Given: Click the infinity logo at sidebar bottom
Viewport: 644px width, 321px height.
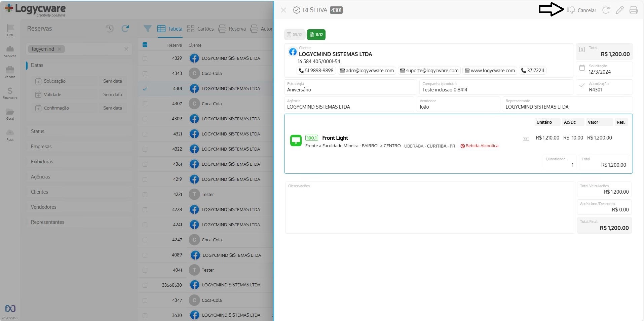Looking at the screenshot, I should coord(10,309).
